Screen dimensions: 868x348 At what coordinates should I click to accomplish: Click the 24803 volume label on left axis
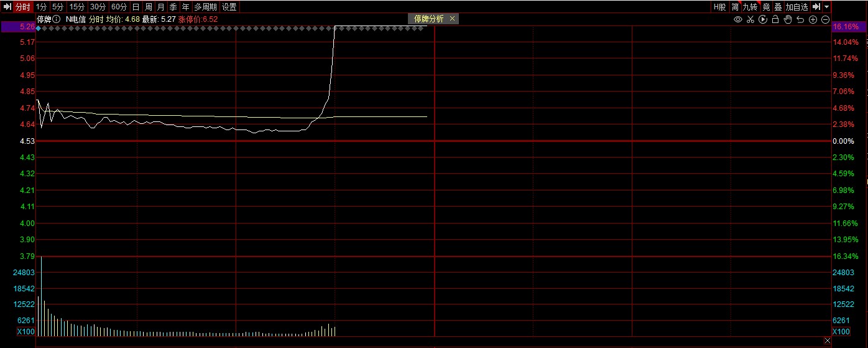pos(24,273)
